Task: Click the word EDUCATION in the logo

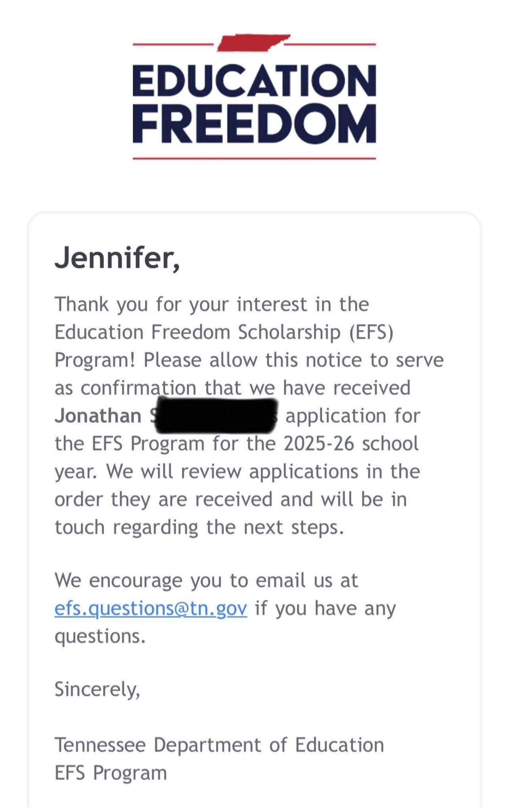Action: tap(254, 80)
